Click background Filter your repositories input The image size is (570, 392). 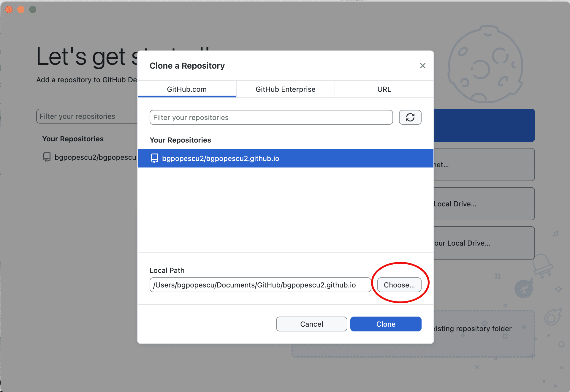[87, 116]
